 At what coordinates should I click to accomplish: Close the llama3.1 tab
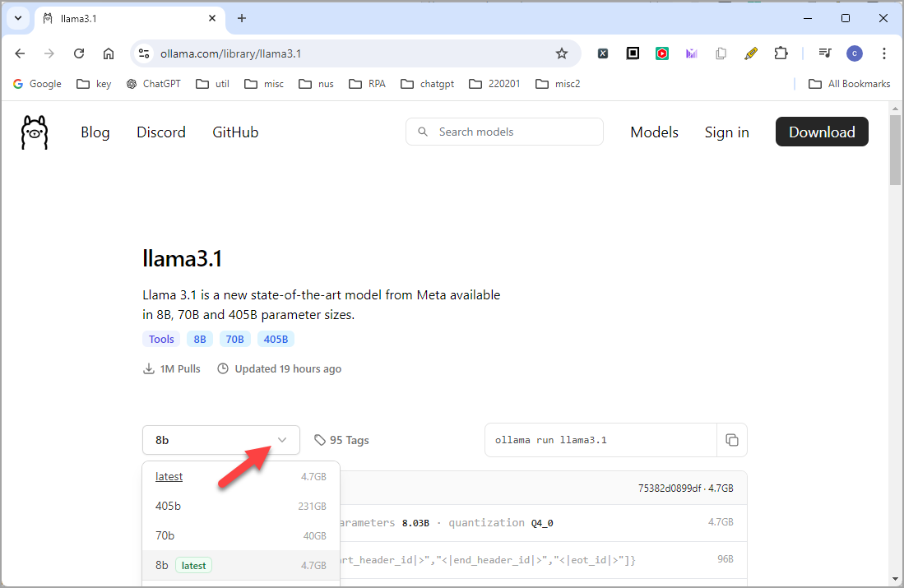[x=212, y=18]
